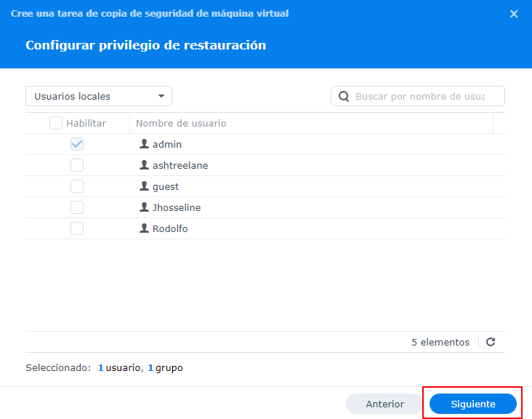532x419 pixels.
Task: Open the Usuarios locales dropdown
Action: tap(99, 96)
